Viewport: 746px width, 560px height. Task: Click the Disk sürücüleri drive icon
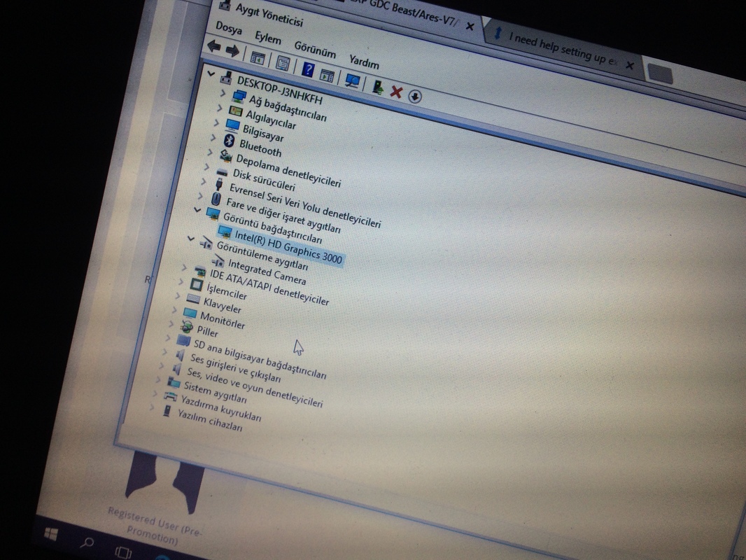point(222,171)
